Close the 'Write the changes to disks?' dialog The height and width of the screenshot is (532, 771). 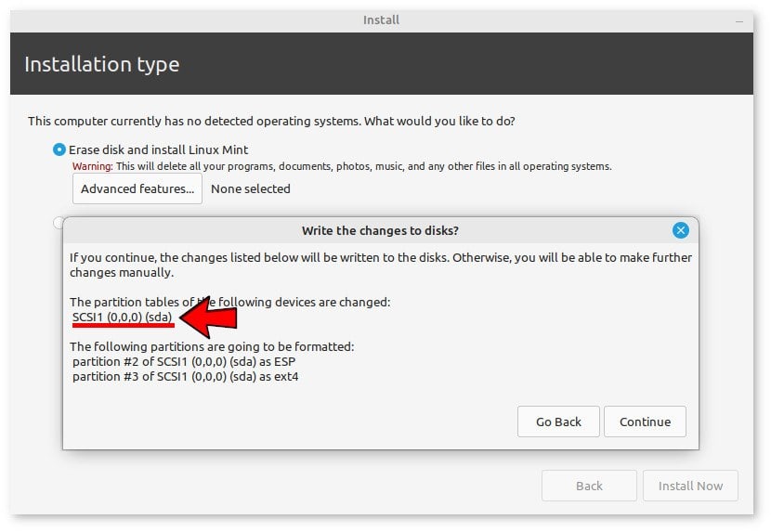681,230
